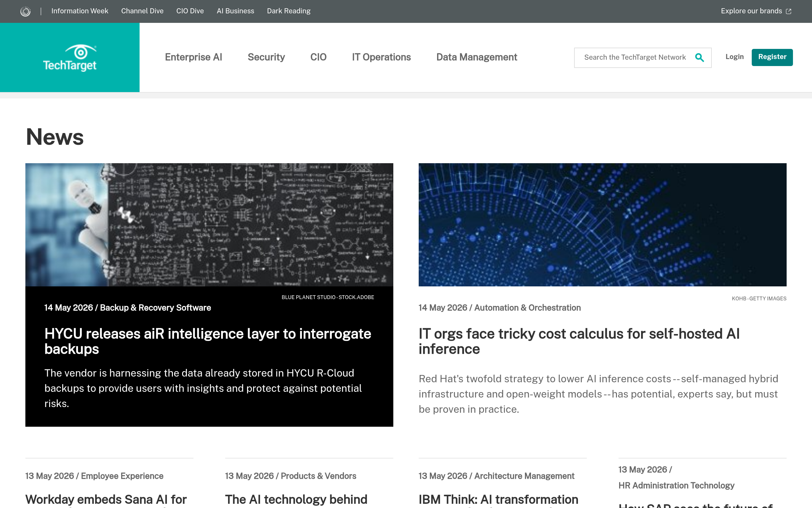Click KOHB - GETTY IMAGES credit
This screenshot has height=508, width=812.
coord(759,299)
